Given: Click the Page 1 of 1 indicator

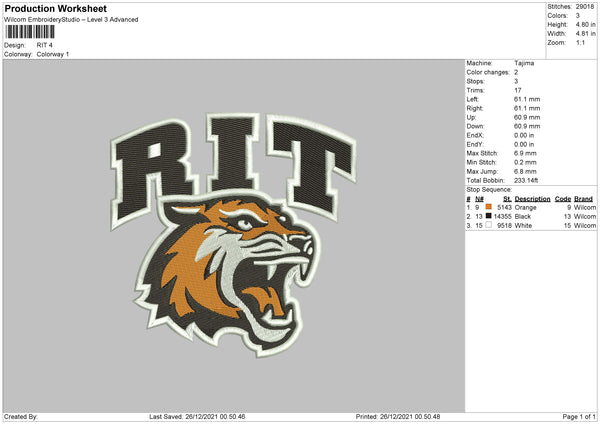Looking at the screenshot, I should [x=579, y=416].
